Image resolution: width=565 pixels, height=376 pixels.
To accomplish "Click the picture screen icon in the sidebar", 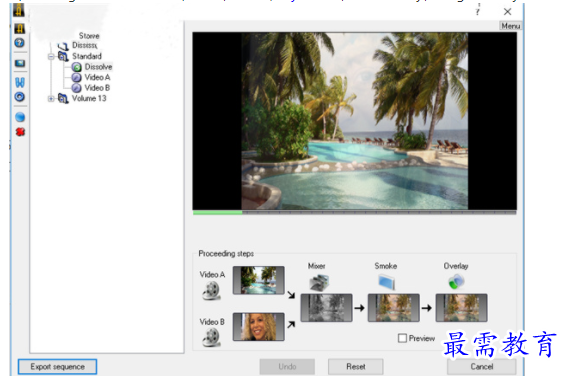I will coord(20,63).
